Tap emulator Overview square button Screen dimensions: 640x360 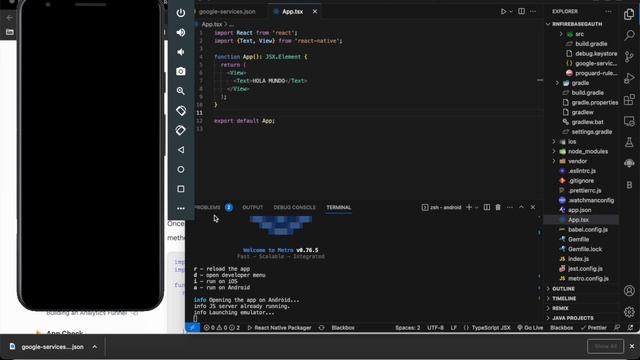point(180,189)
